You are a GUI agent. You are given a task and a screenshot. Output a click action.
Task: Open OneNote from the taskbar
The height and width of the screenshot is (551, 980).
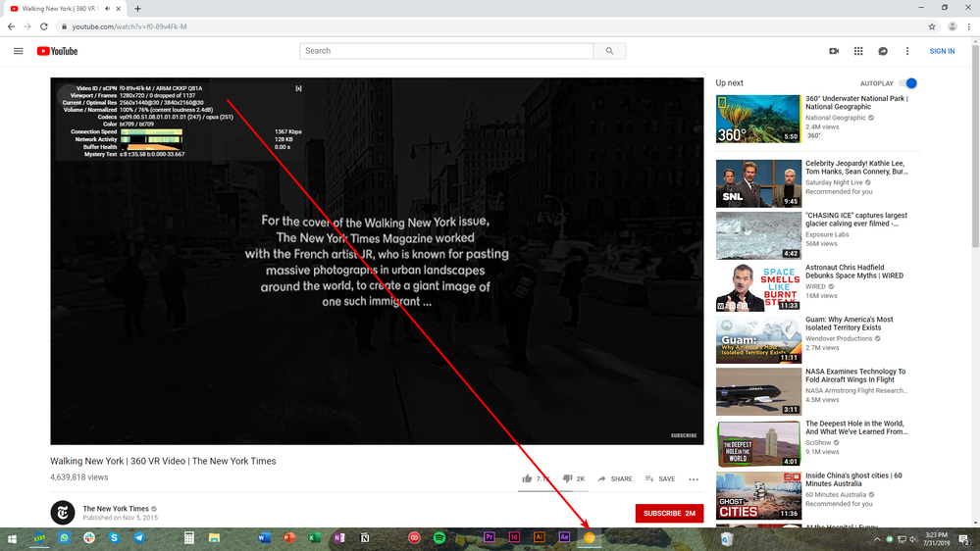click(338, 538)
